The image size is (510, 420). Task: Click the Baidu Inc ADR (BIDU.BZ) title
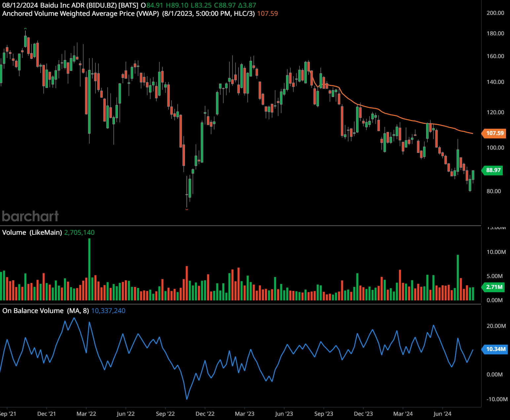(79, 5)
